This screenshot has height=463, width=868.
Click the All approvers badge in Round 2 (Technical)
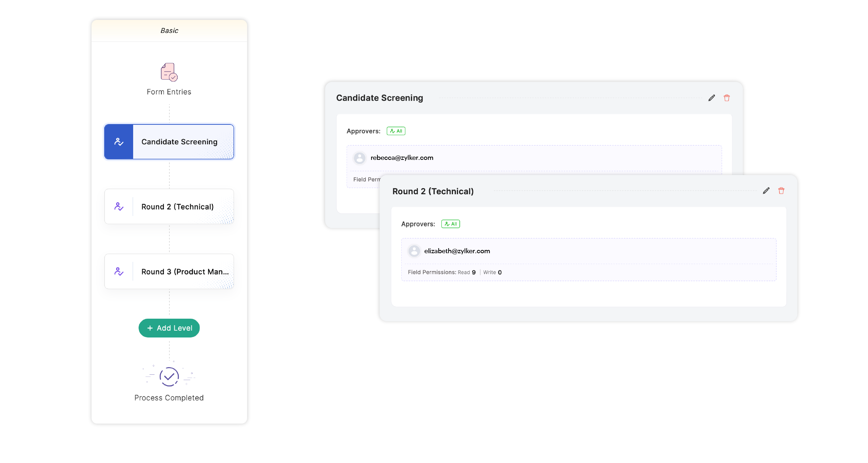[450, 224]
